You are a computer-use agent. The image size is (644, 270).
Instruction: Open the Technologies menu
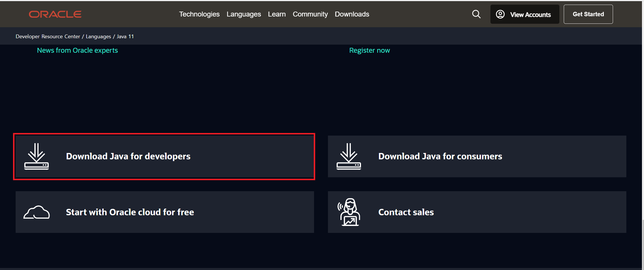pos(199,14)
